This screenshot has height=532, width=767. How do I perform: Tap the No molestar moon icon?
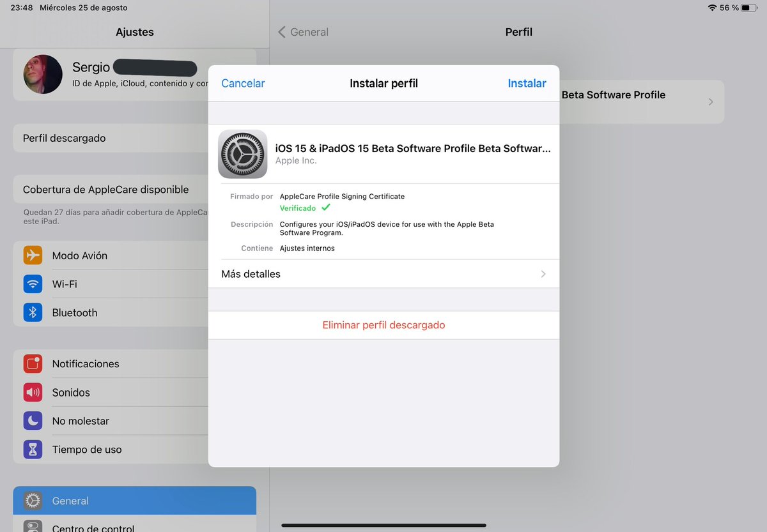click(x=33, y=420)
